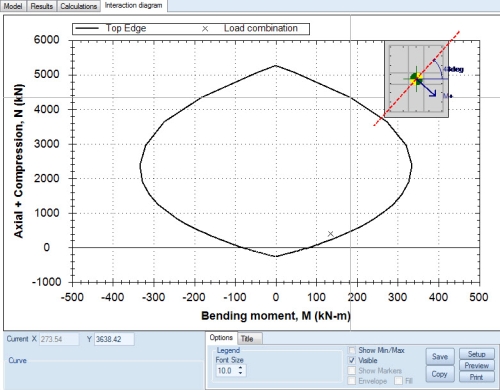Screen dimensions: 500x390
Task: Toggle the Fill checkbox
Action: pyautogui.click(x=398, y=381)
